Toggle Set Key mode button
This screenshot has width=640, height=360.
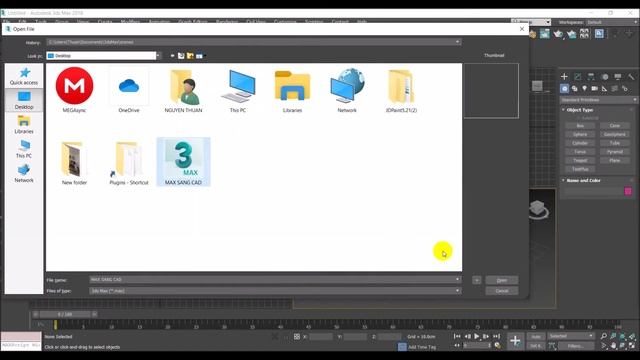536,346
